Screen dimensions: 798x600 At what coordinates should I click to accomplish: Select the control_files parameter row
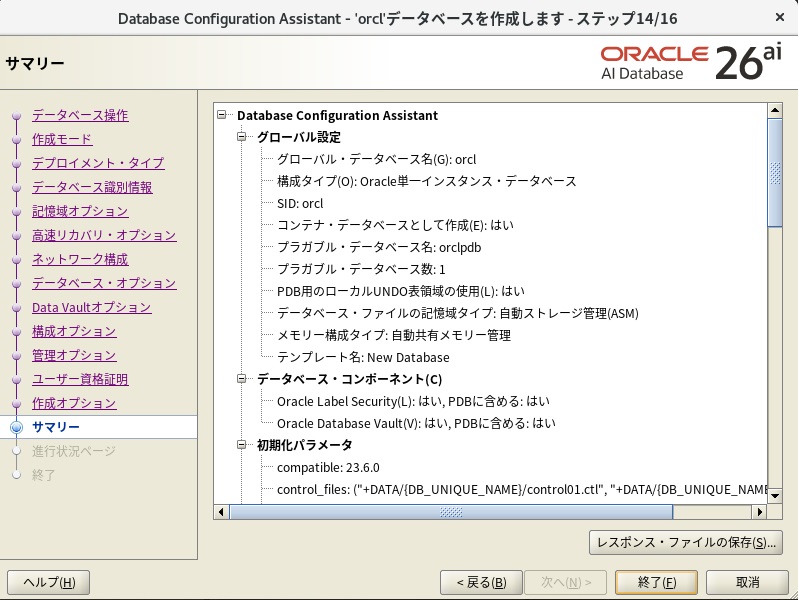point(522,490)
